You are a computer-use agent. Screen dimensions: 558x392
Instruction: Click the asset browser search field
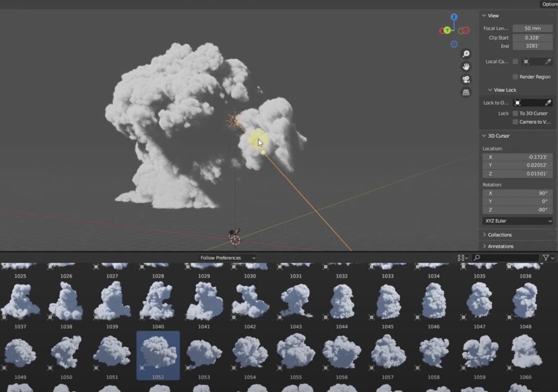click(x=506, y=258)
